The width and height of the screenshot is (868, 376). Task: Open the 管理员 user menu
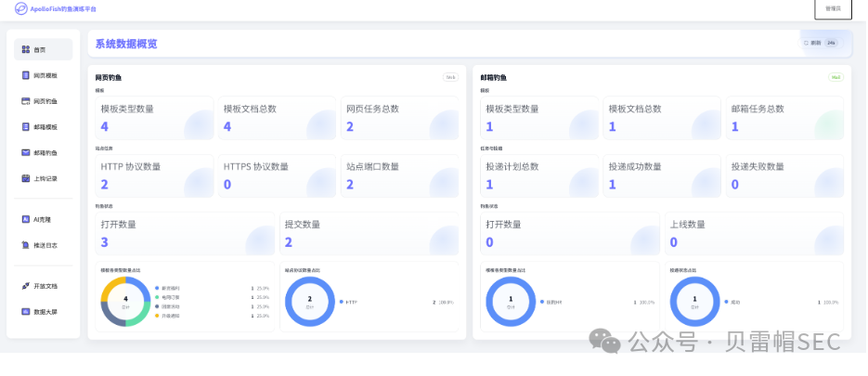click(x=833, y=9)
